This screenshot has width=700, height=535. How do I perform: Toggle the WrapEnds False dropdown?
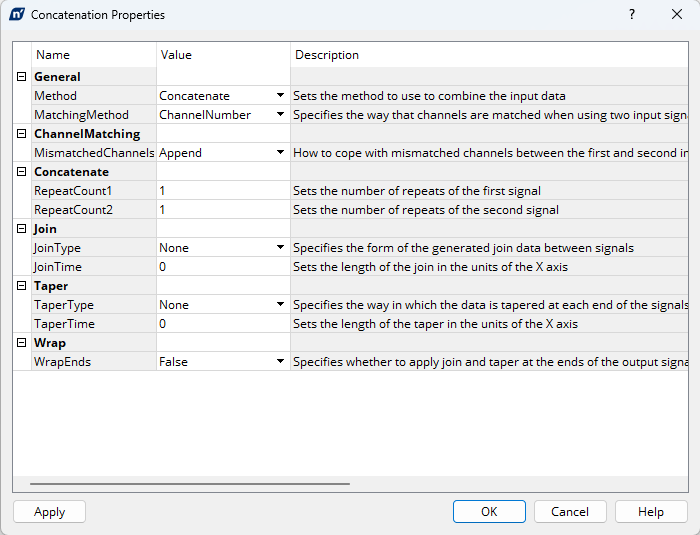pos(281,362)
